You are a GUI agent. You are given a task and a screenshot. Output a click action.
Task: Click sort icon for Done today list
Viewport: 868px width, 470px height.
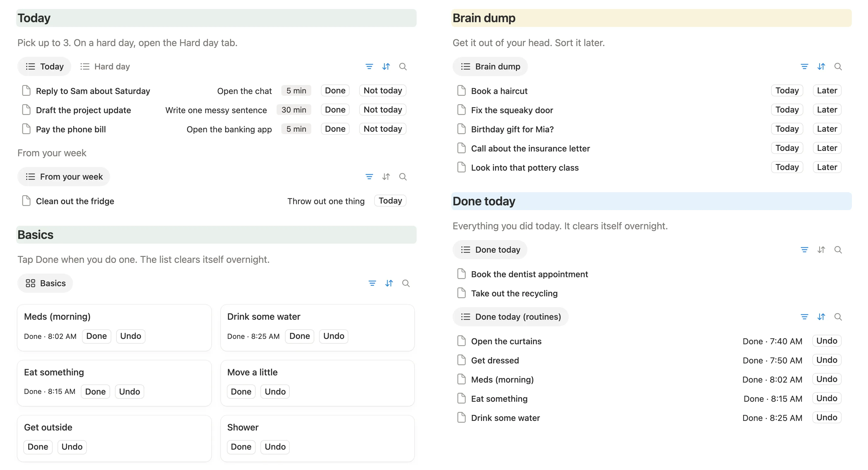coord(821,250)
